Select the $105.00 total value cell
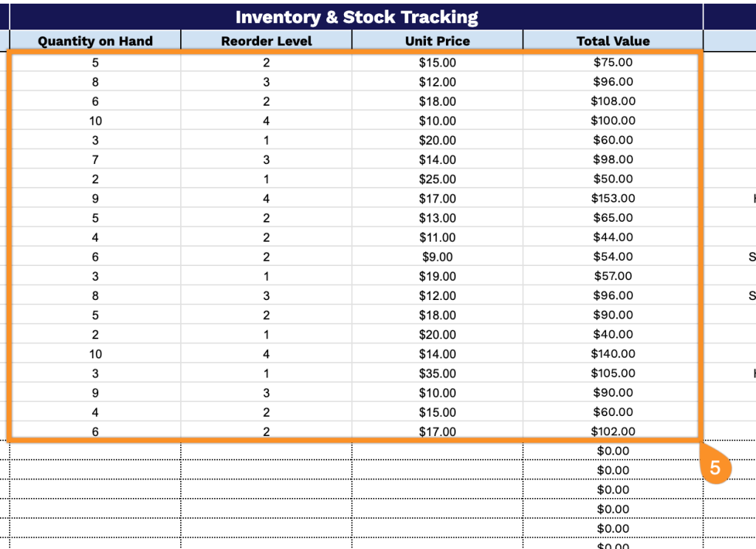The image size is (756, 549). pos(613,373)
